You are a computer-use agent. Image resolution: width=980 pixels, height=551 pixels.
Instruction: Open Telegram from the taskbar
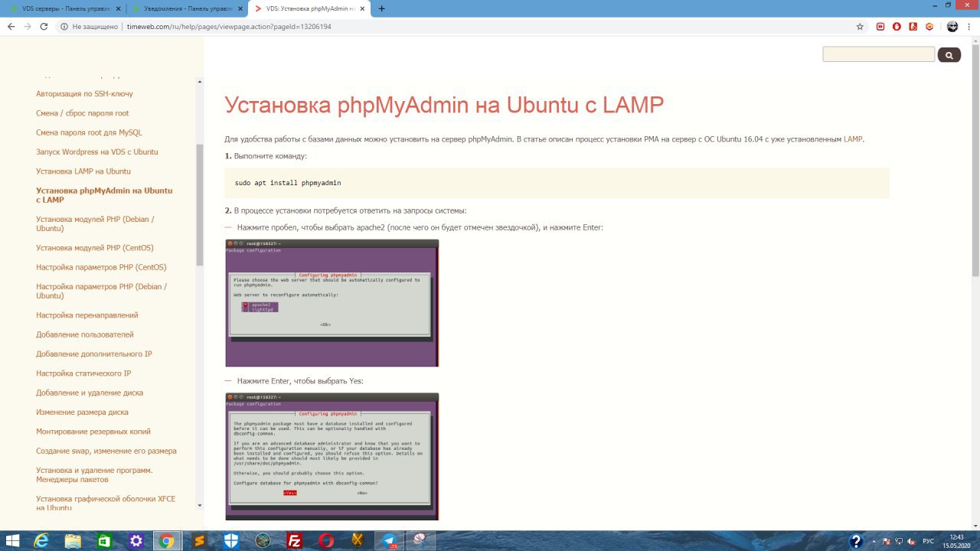pos(389,541)
